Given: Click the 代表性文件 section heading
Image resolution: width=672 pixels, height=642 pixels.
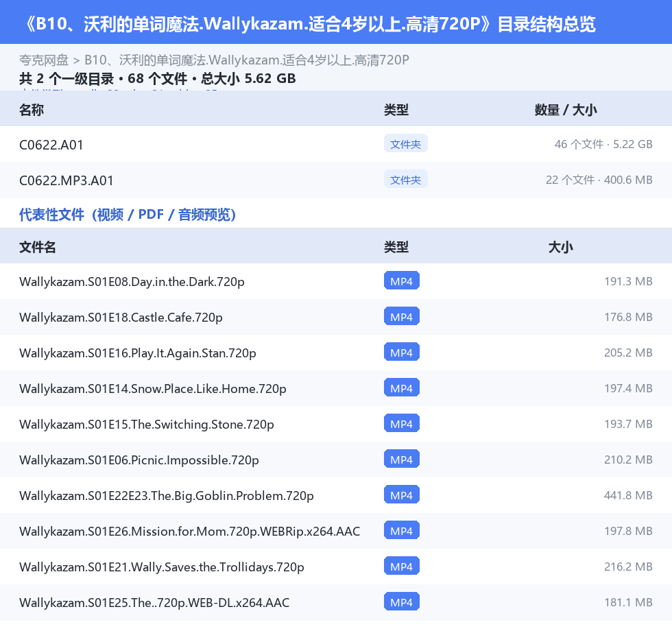Looking at the screenshot, I should (128, 214).
